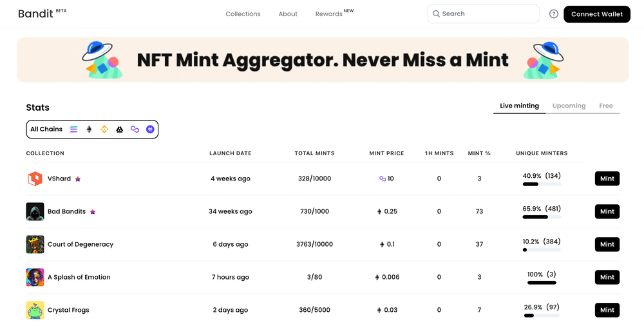Sort by TOTAL MINTS column header

click(x=315, y=153)
